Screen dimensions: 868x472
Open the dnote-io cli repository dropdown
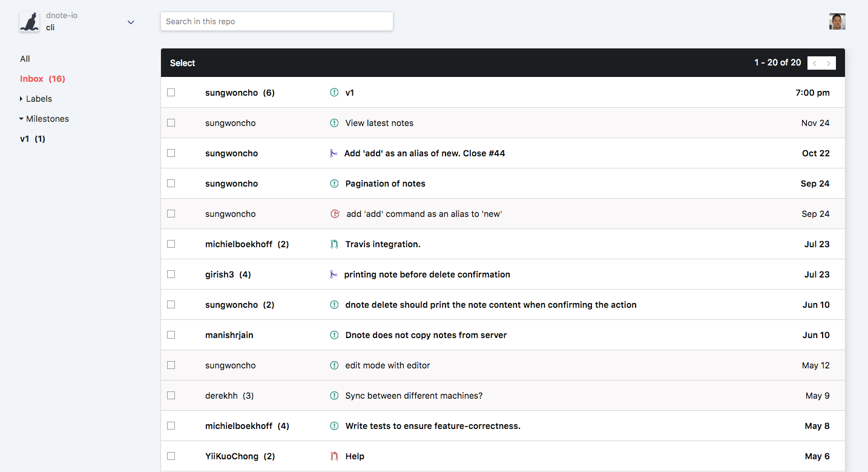[131, 22]
